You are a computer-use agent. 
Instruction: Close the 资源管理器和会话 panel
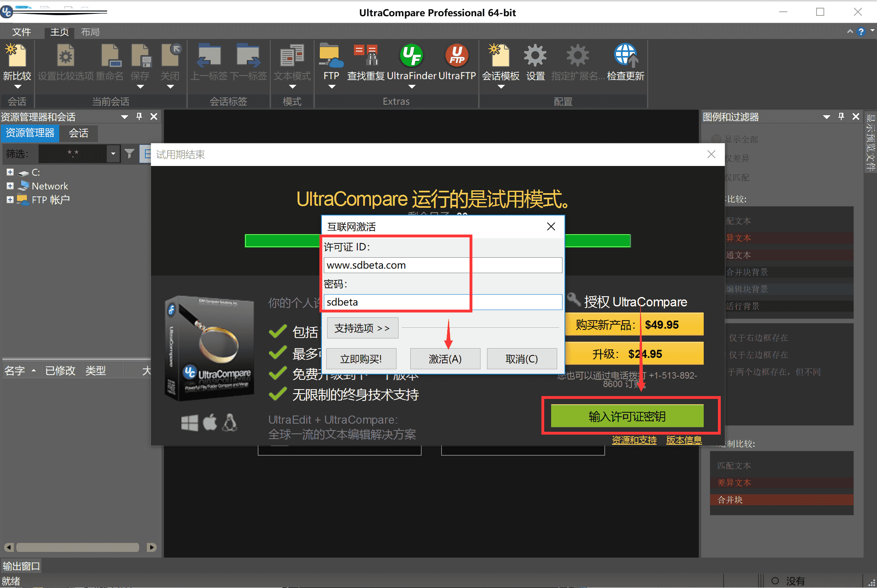(x=154, y=116)
